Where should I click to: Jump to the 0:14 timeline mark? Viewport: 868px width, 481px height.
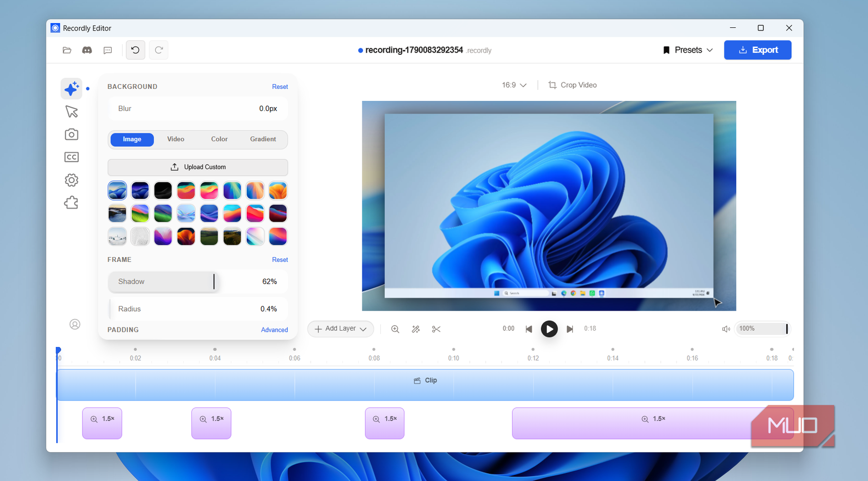613,359
